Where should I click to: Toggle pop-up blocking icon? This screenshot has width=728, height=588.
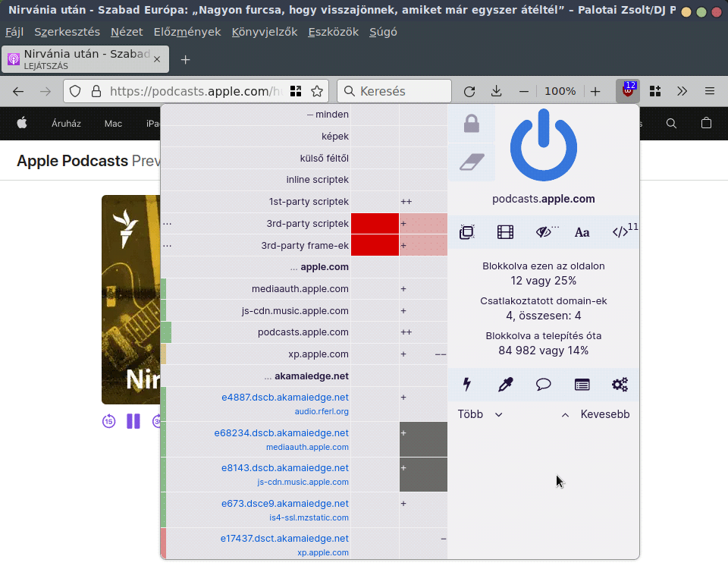466,231
